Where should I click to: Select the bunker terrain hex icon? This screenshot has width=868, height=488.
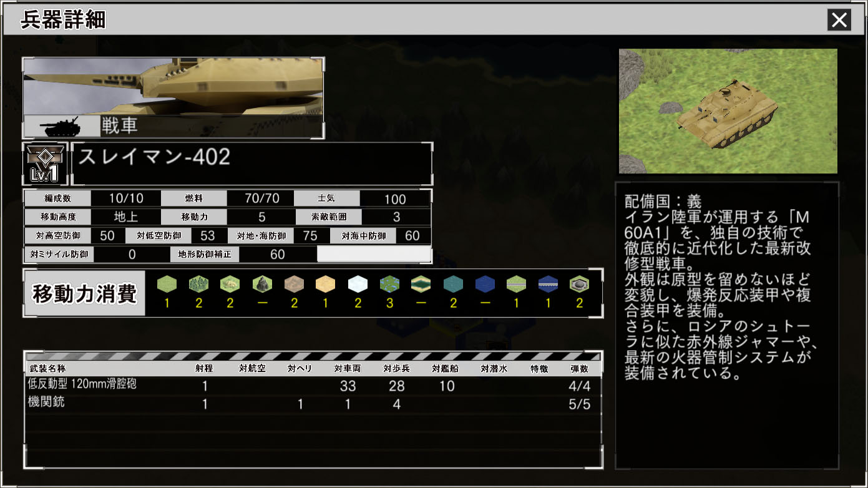click(x=580, y=285)
